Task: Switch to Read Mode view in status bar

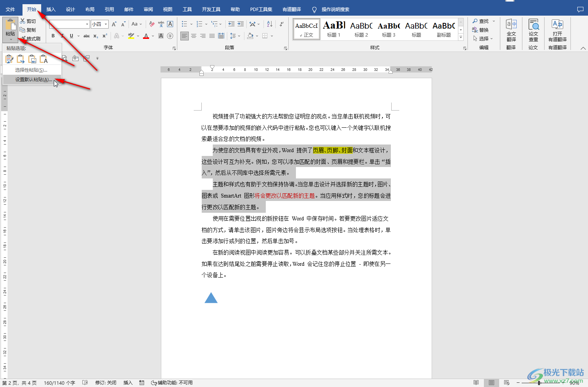Action: (476, 382)
